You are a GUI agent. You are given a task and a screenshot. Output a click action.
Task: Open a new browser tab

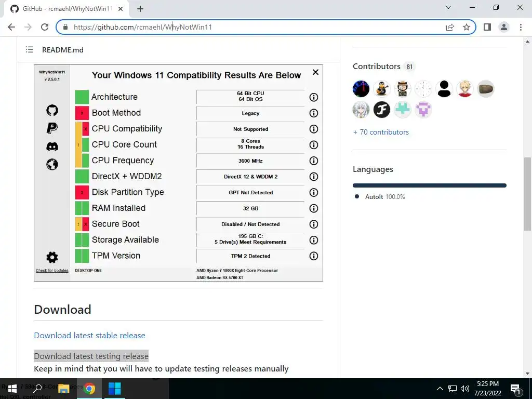tap(140, 9)
